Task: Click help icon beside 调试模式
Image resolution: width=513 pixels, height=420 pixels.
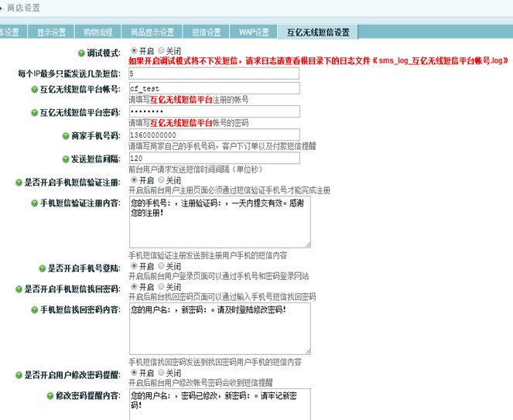Action: [x=81, y=53]
